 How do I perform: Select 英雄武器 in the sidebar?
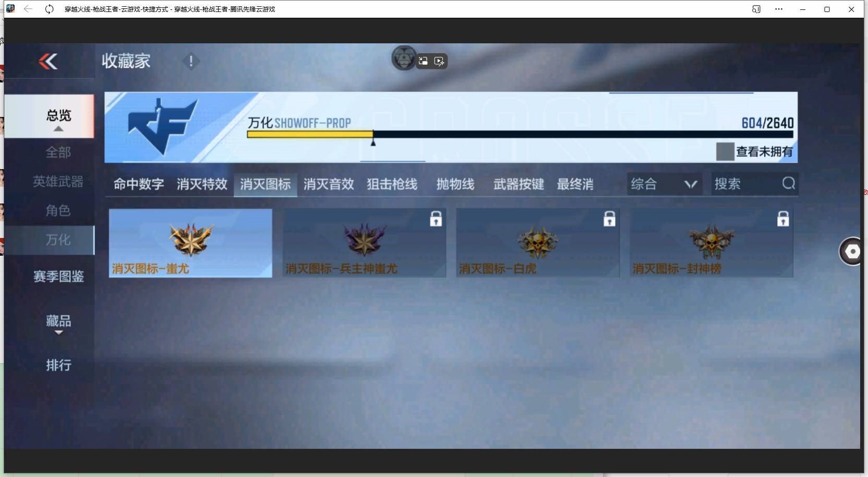click(x=58, y=182)
